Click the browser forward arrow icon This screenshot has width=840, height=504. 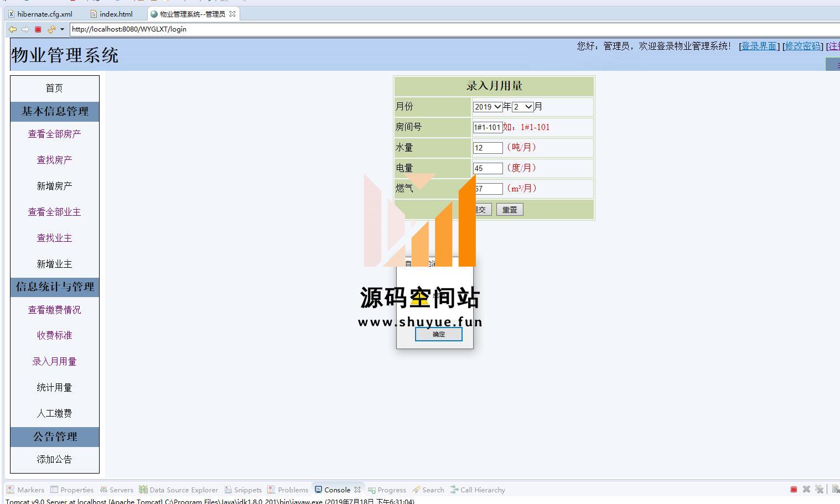pos(25,29)
